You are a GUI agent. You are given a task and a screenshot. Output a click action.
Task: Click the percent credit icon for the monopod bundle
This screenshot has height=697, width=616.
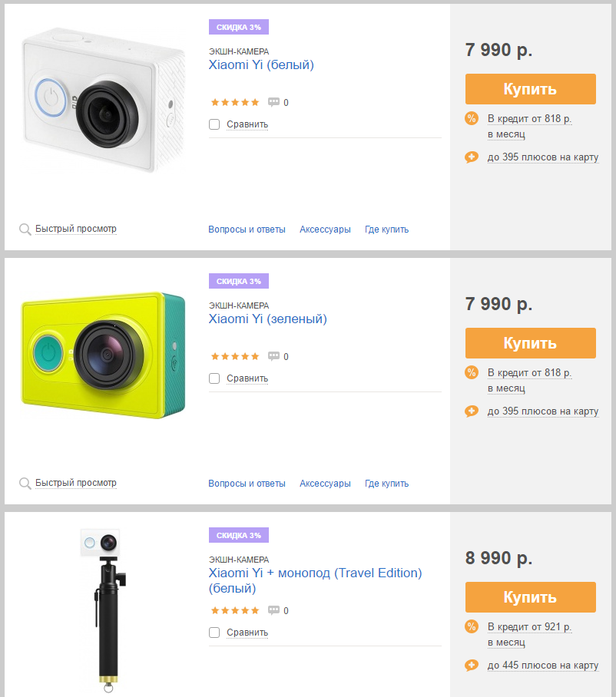[472, 626]
